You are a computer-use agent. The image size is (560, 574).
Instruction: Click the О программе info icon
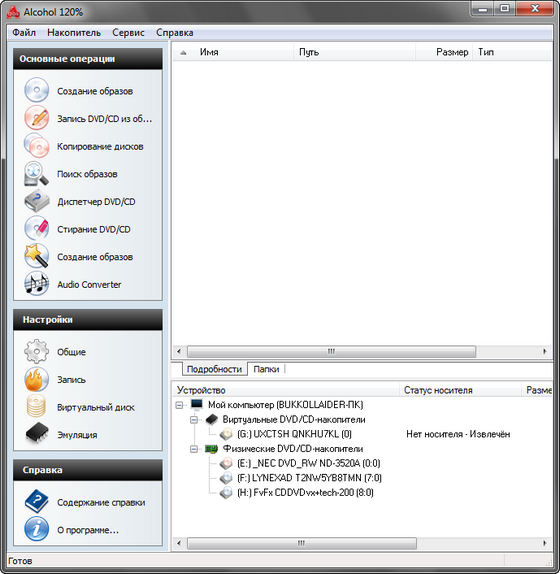point(36,529)
